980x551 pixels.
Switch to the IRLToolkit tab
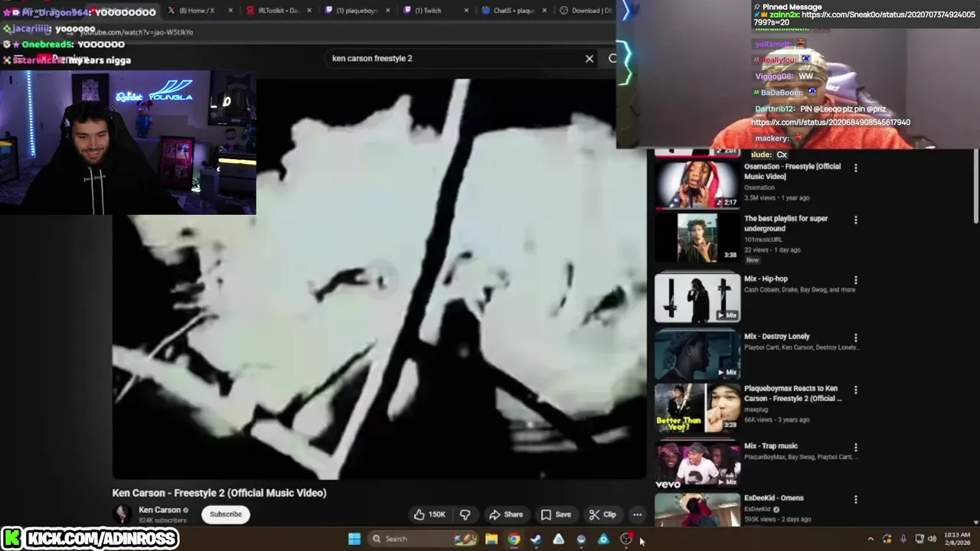coord(277,11)
